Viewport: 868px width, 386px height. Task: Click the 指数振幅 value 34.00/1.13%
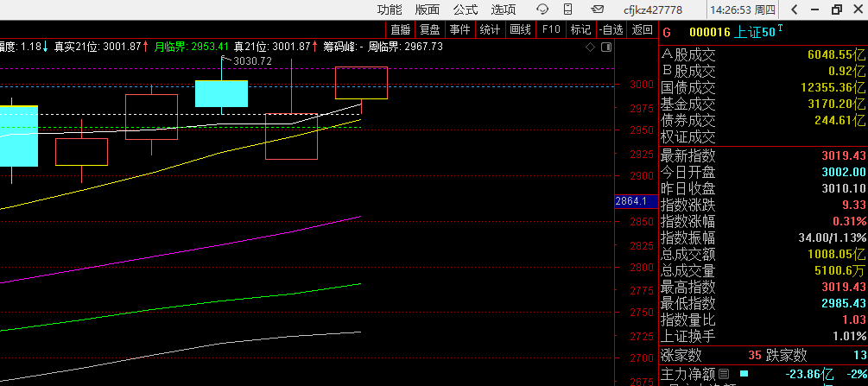pyautogui.click(x=832, y=237)
